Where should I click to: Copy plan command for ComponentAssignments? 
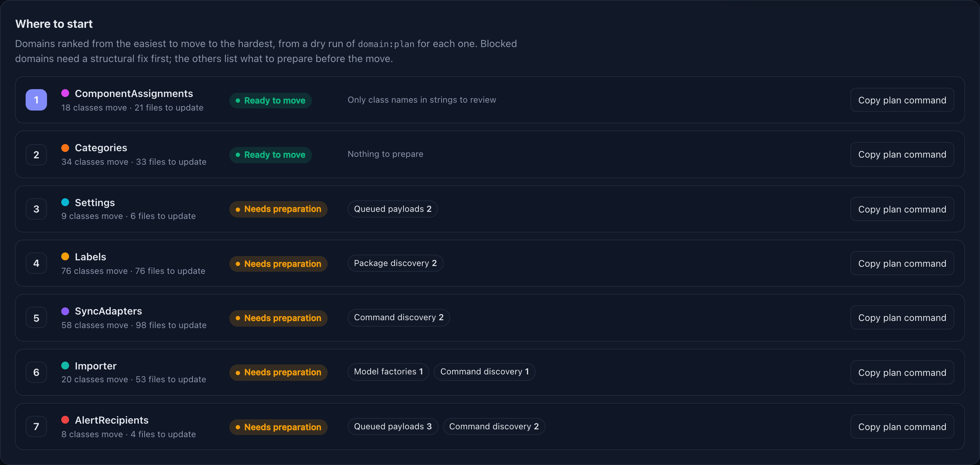902,100
